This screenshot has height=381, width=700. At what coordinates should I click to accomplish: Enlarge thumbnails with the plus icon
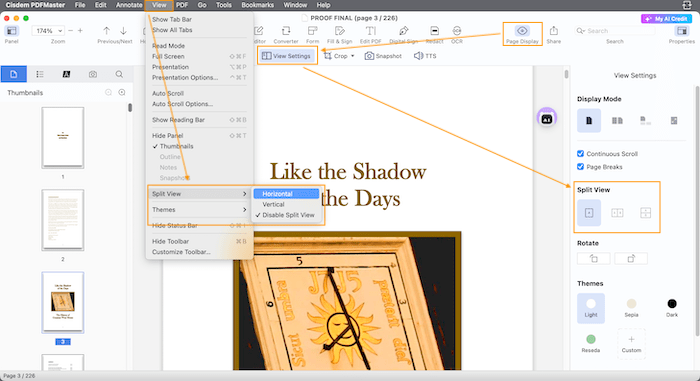tap(122, 92)
